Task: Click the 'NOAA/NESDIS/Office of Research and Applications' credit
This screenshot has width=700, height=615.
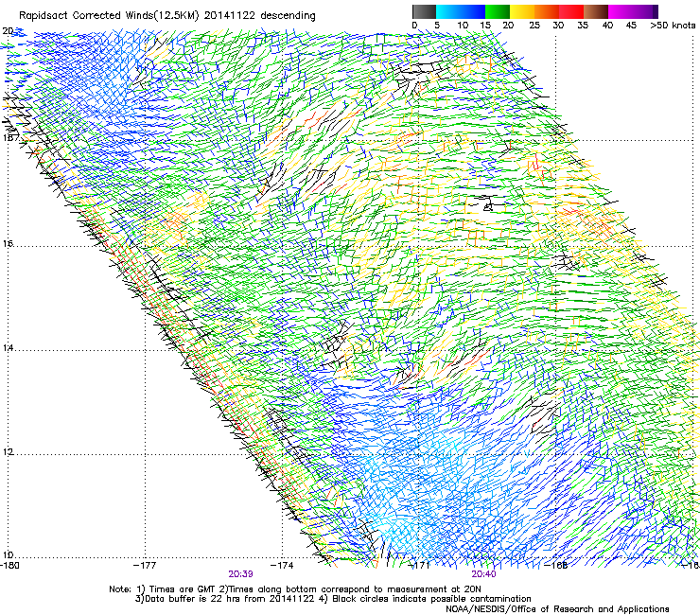Action: [x=557, y=609]
